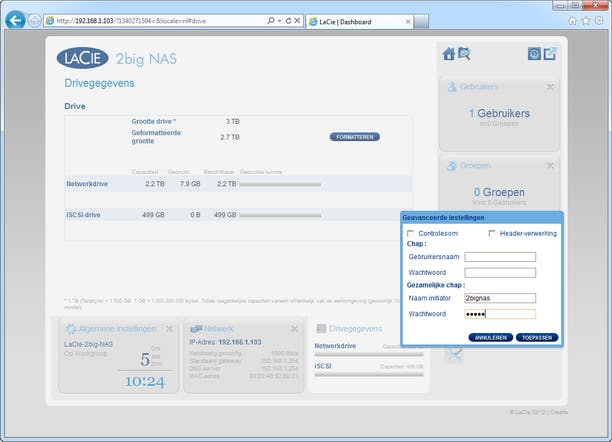Viewport: 612px width, 442px height.
Task: Click the 10:24 clock display
Action: (145, 381)
